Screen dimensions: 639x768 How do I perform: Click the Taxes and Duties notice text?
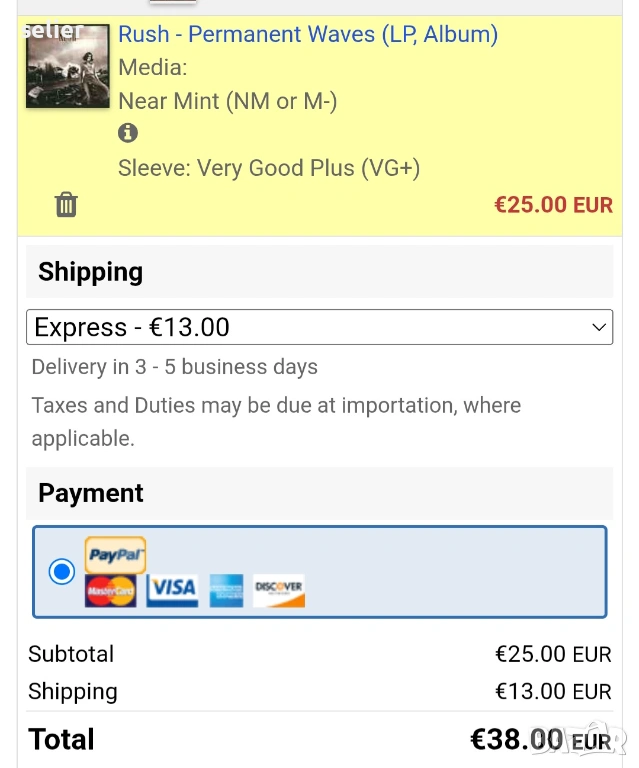276,421
